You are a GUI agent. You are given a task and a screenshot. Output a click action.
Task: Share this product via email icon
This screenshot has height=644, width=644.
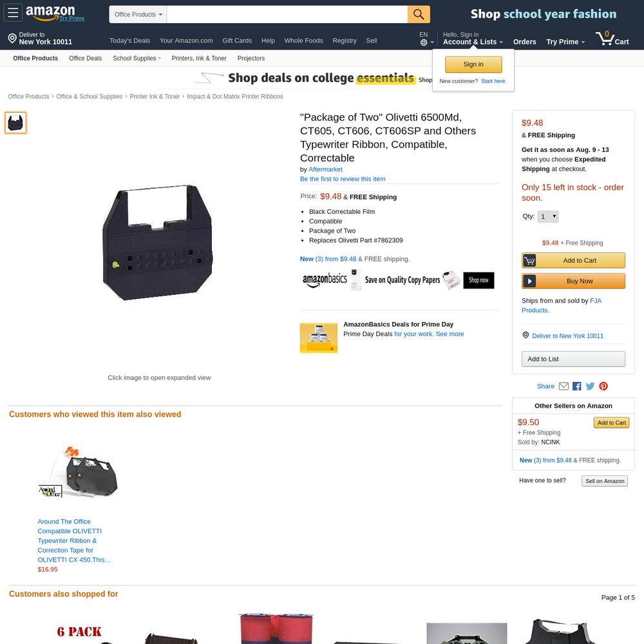click(x=564, y=386)
